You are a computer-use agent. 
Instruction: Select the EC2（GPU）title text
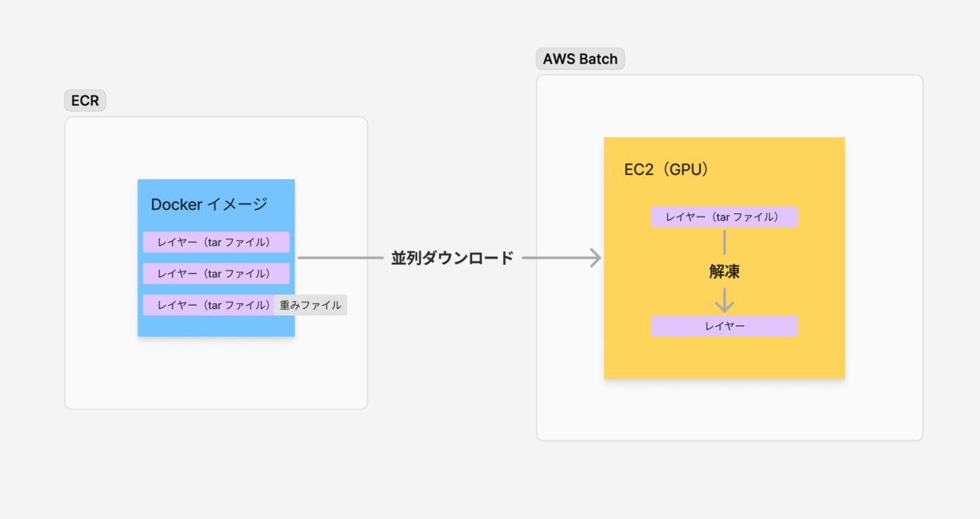coord(666,169)
